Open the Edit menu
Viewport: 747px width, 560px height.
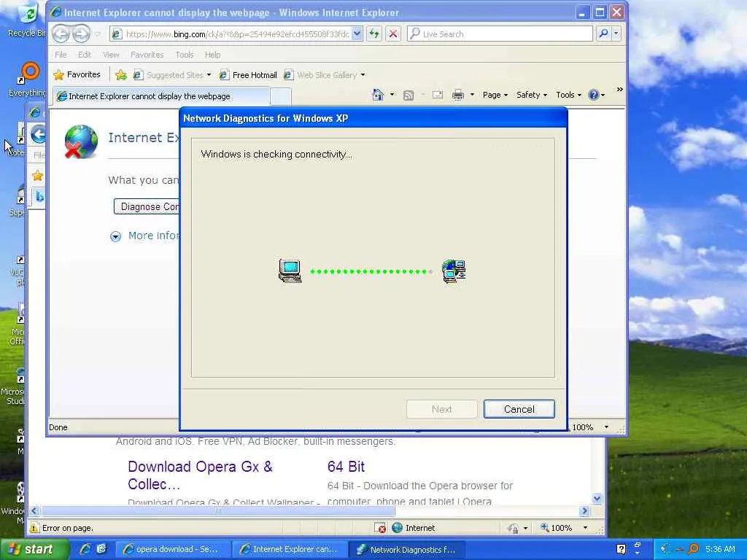click(x=85, y=55)
